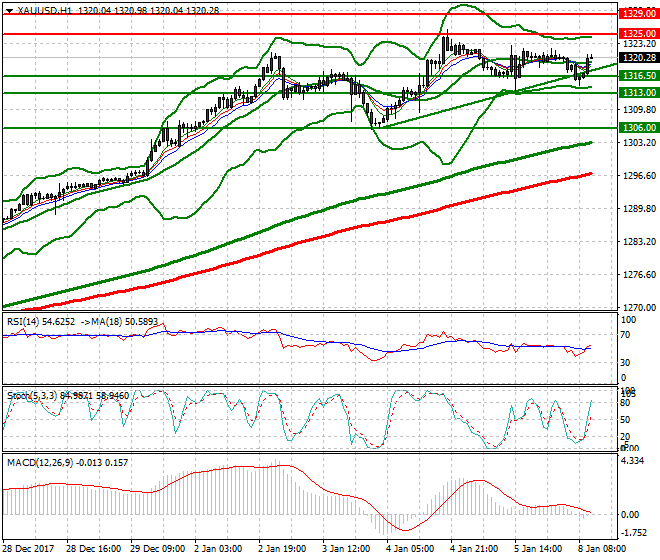Click the 20 level on Stochastic scale
The height and width of the screenshot is (560, 660).
pyautogui.click(x=625, y=437)
